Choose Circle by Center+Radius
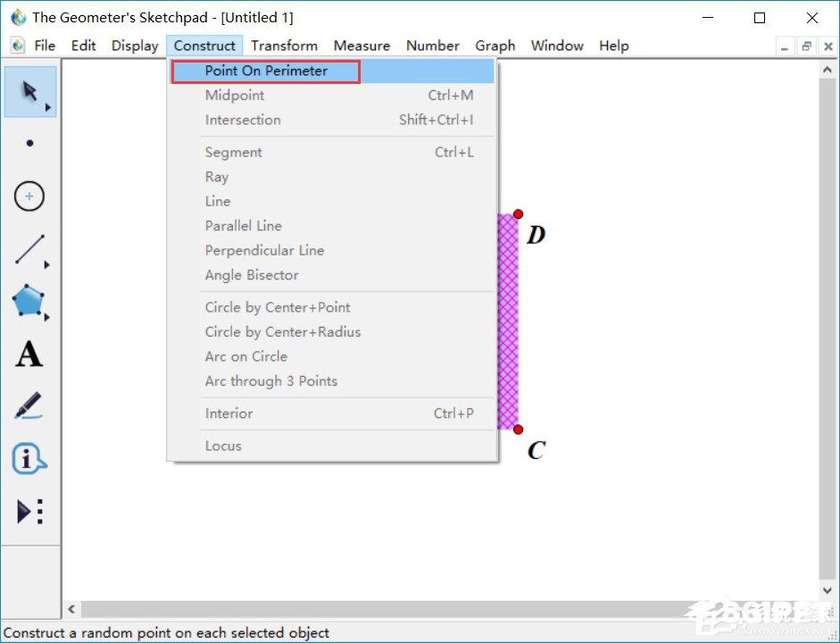The width and height of the screenshot is (840, 643). [x=332, y=331]
